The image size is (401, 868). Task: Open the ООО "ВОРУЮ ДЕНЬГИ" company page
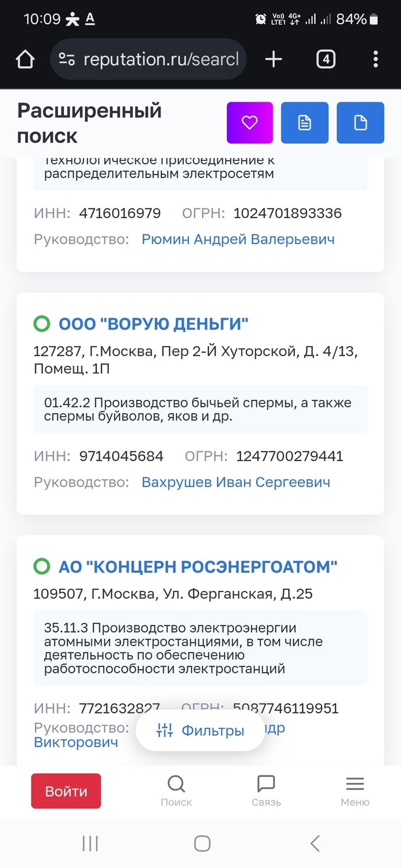154,324
